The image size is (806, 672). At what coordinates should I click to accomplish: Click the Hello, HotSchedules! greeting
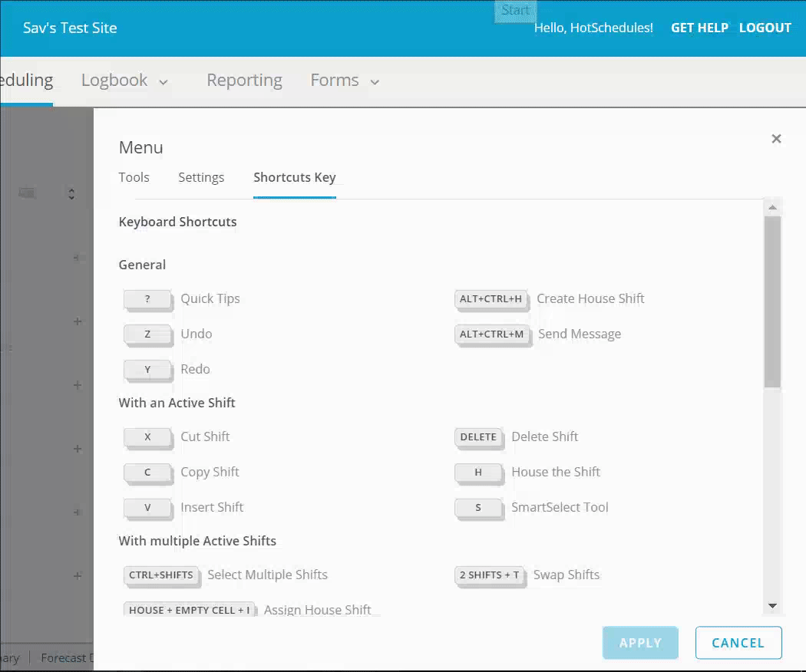tap(593, 28)
